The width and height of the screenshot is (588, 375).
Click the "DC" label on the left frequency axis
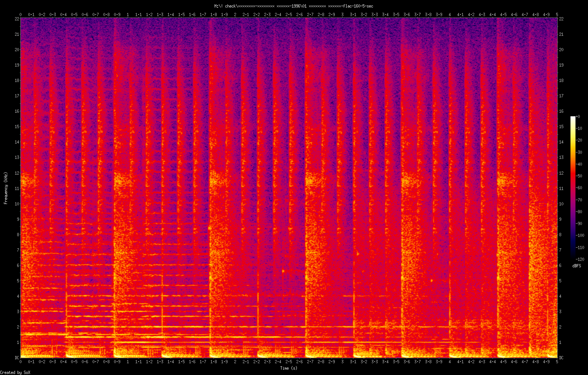pyautogui.click(x=16, y=358)
